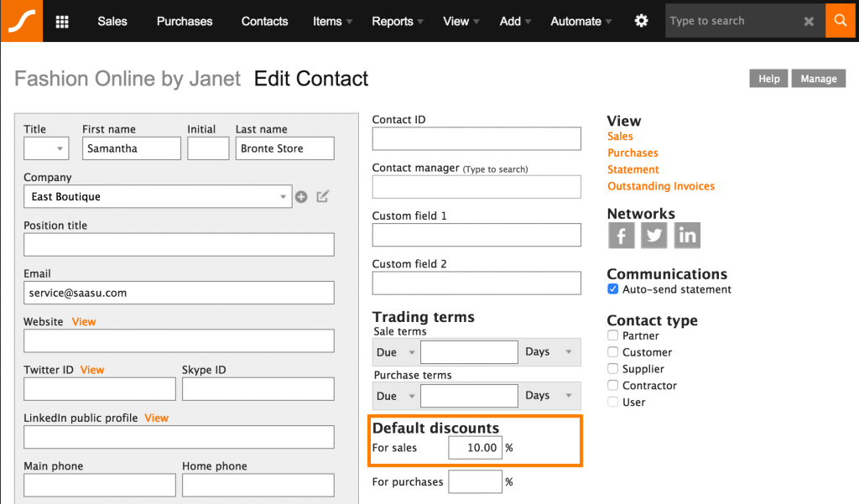Open the Automate menu
This screenshot has width=859, height=504.
[x=580, y=21]
